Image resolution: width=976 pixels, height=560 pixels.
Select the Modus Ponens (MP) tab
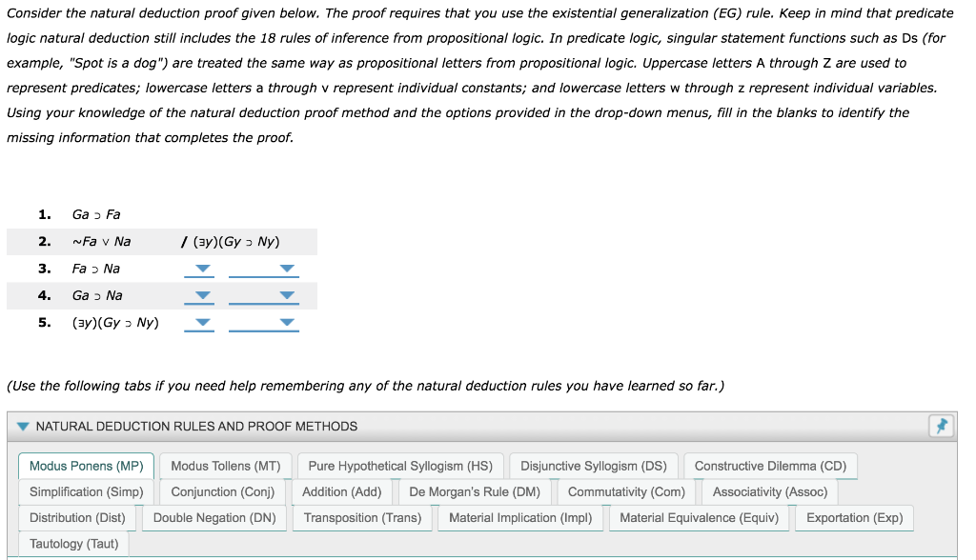click(85, 466)
